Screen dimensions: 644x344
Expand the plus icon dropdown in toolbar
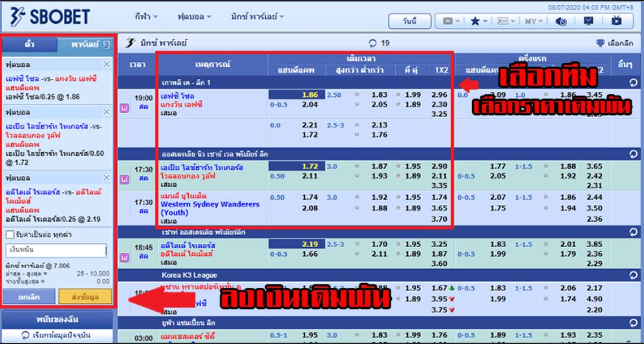point(451,21)
